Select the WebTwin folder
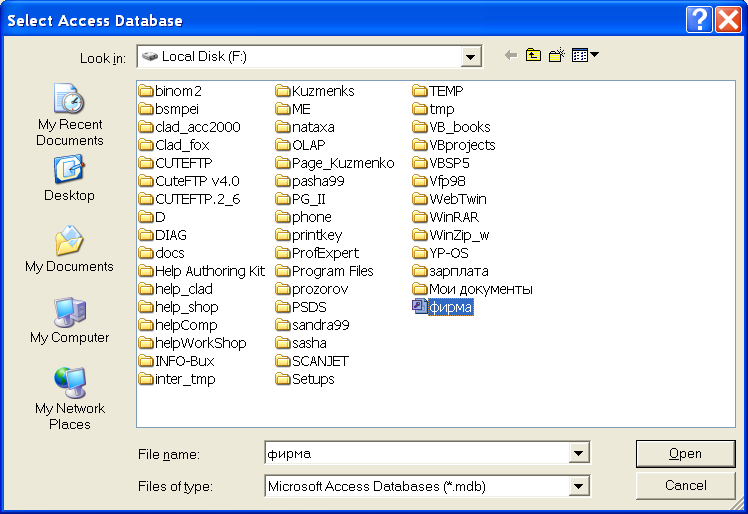The height and width of the screenshot is (514, 748). pos(449,199)
